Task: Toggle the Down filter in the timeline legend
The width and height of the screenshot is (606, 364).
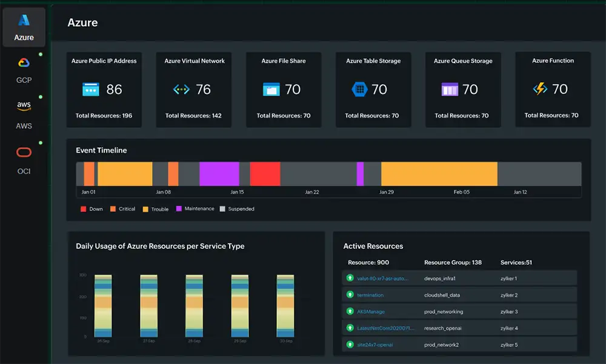Action: click(x=83, y=209)
